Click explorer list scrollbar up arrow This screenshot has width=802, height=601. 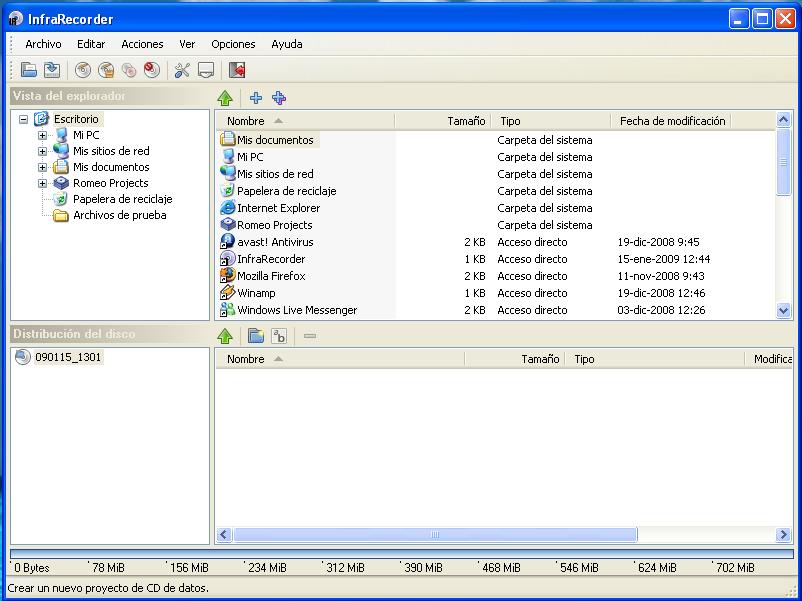(784, 120)
